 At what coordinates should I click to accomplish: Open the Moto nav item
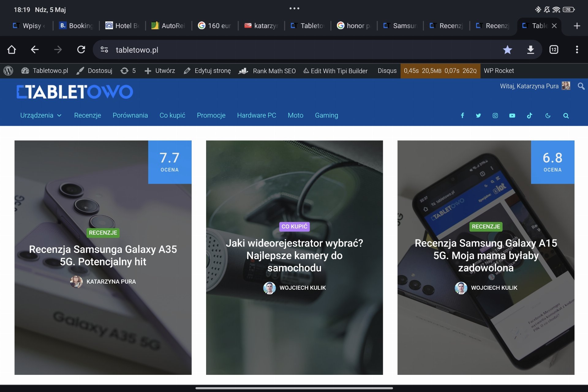(x=296, y=115)
